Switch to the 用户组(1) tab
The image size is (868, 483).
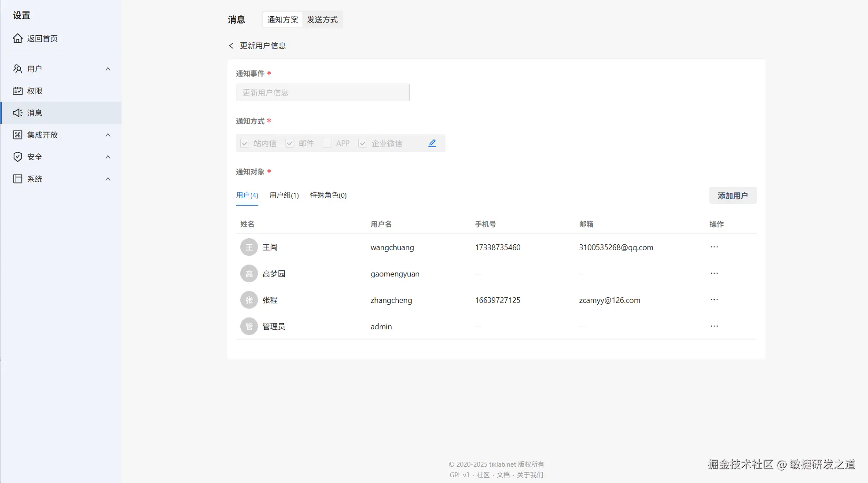click(284, 195)
